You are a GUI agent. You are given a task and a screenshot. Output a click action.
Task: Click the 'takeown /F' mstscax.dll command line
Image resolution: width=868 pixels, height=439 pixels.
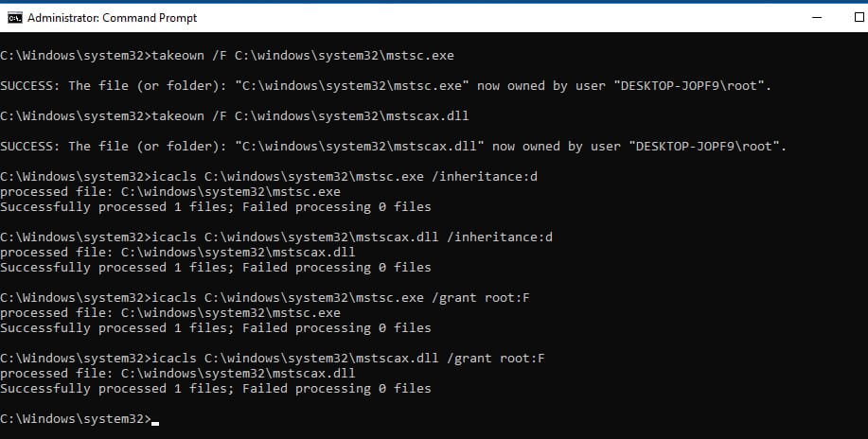234,116
